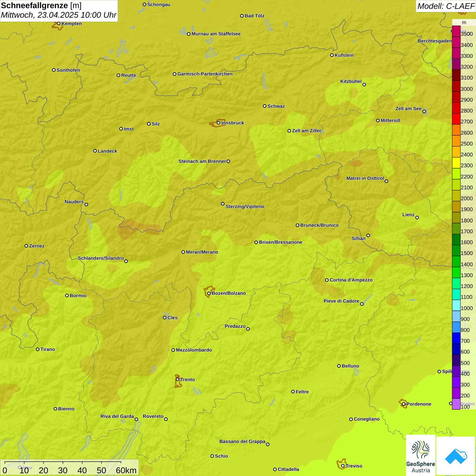Click the 'Mezzolombardo' label
This screenshot has width=476, height=476.
[194, 350]
